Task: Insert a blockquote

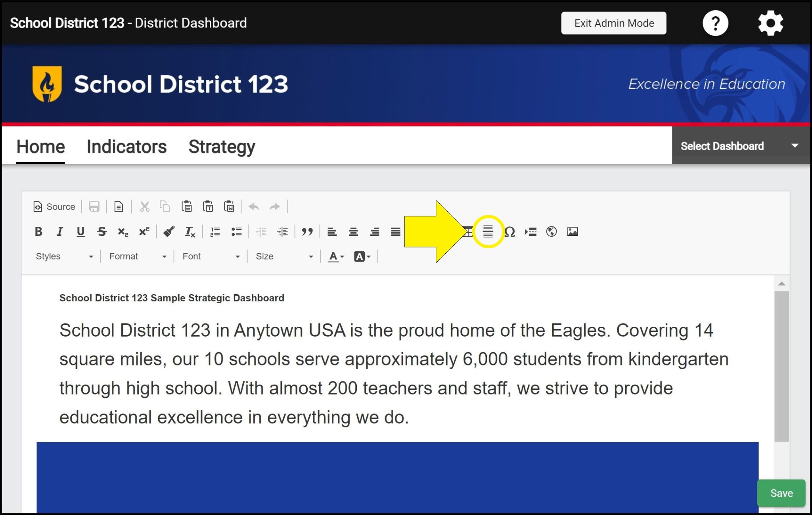Action: click(x=308, y=232)
